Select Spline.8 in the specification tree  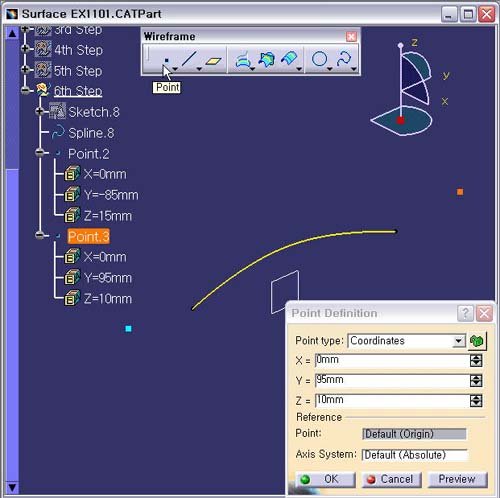pos(91,133)
